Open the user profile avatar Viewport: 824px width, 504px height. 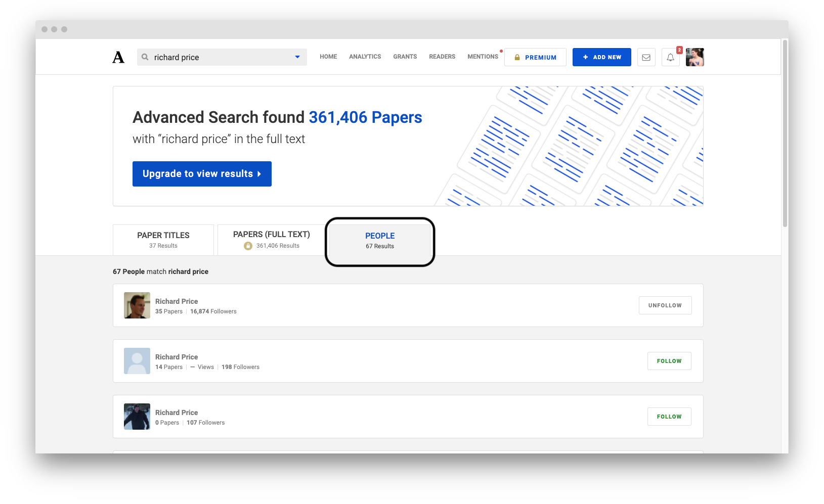pos(695,57)
